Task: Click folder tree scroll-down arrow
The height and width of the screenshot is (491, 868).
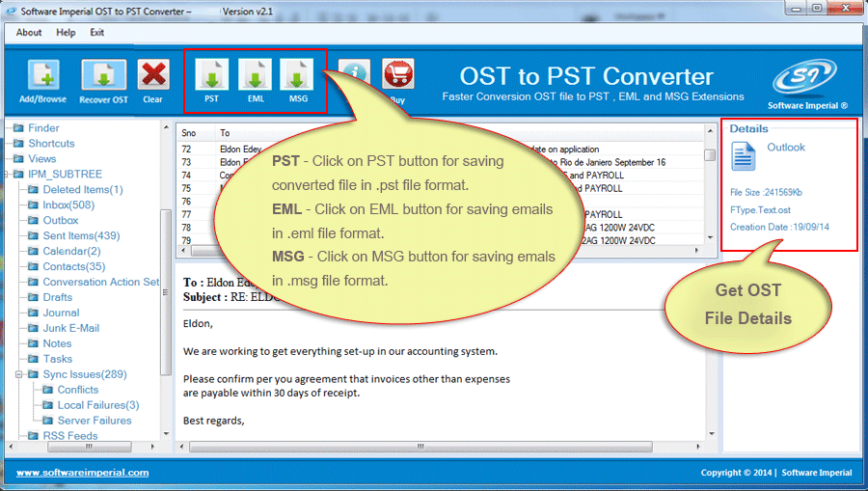Action: [166, 434]
